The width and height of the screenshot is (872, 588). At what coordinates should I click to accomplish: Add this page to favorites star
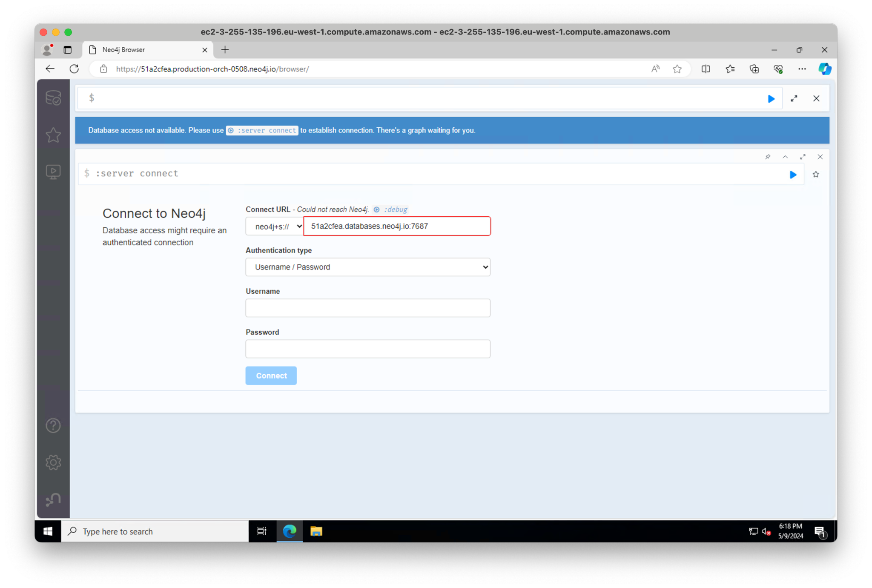click(677, 69)
